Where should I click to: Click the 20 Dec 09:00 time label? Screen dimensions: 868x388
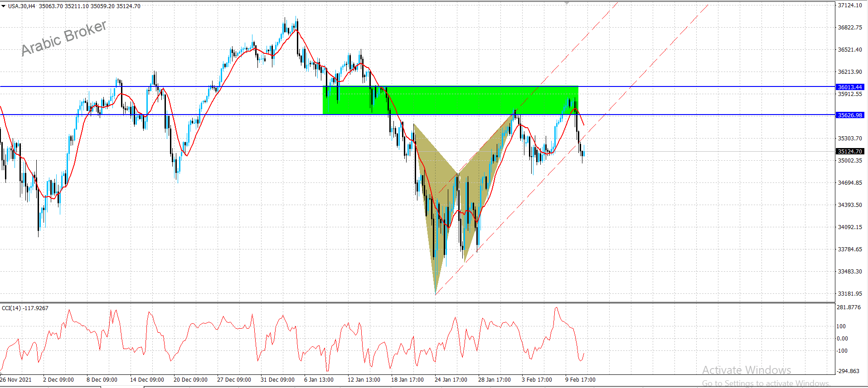coord(190,380)
